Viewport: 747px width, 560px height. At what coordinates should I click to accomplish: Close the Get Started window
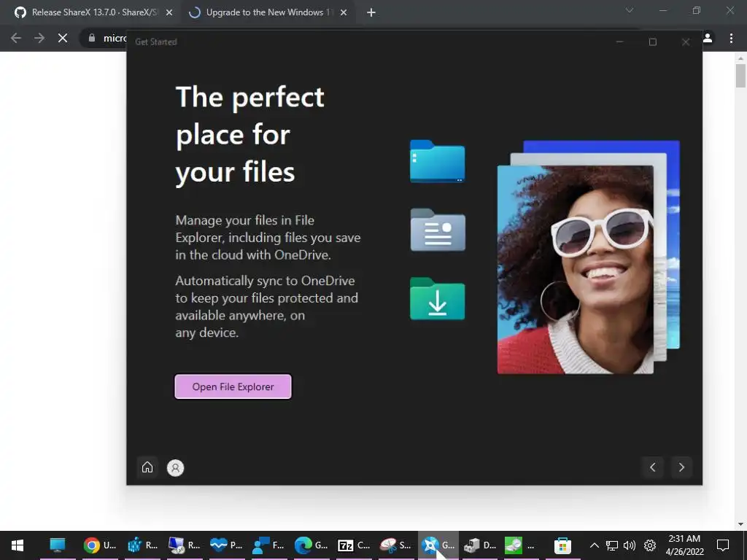coord(686,42)
